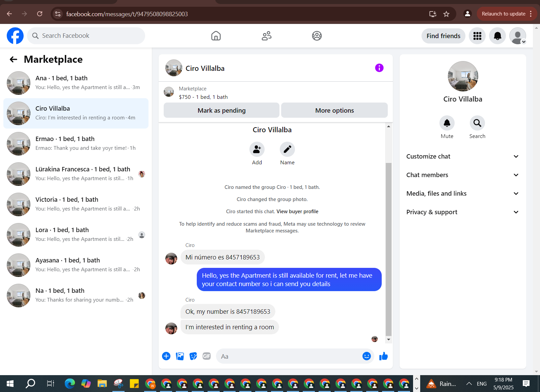Open Lürakina Francesca conversation

point(76,174)
